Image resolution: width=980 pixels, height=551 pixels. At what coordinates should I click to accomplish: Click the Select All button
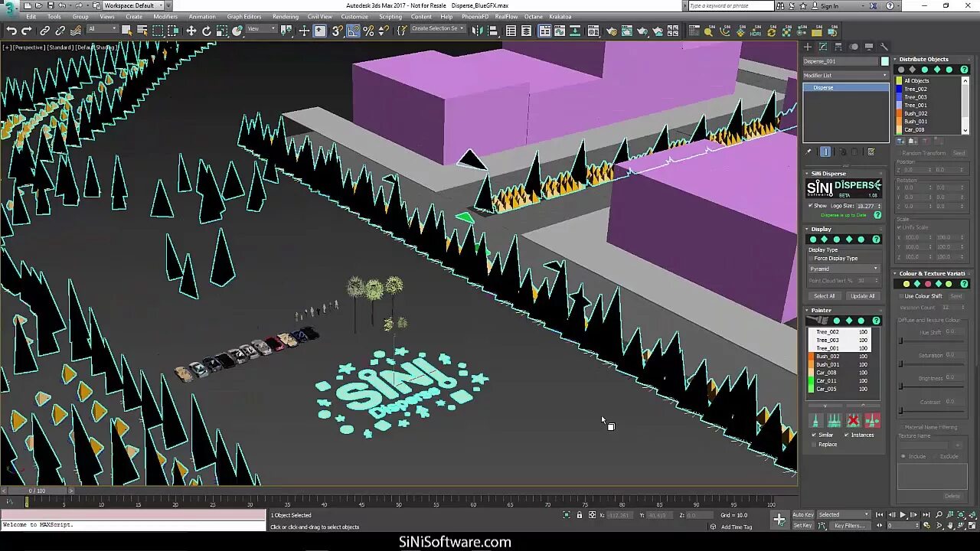pos(825,296)
